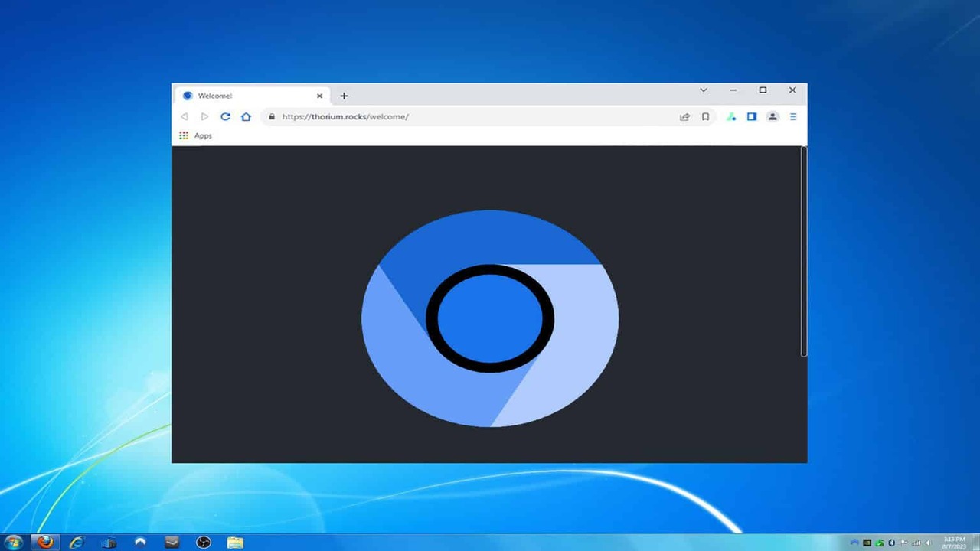980x551 pixels.
Task: Toggle the browser side panel
Action: click(752, 117)
